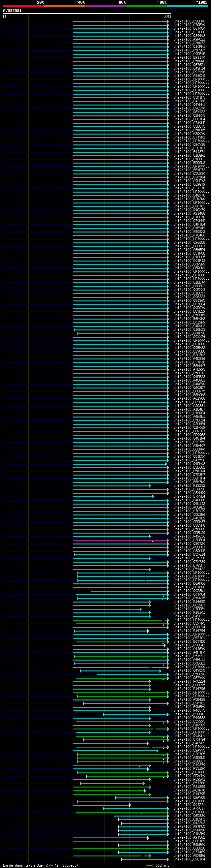
Task: Select label UniRef100_P49636
Action: (190, 537)
